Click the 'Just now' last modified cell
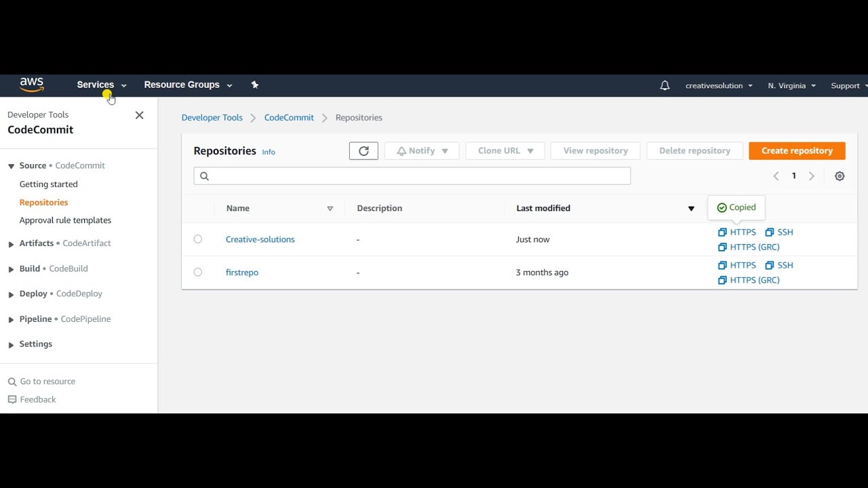 [x=533, y=239]
